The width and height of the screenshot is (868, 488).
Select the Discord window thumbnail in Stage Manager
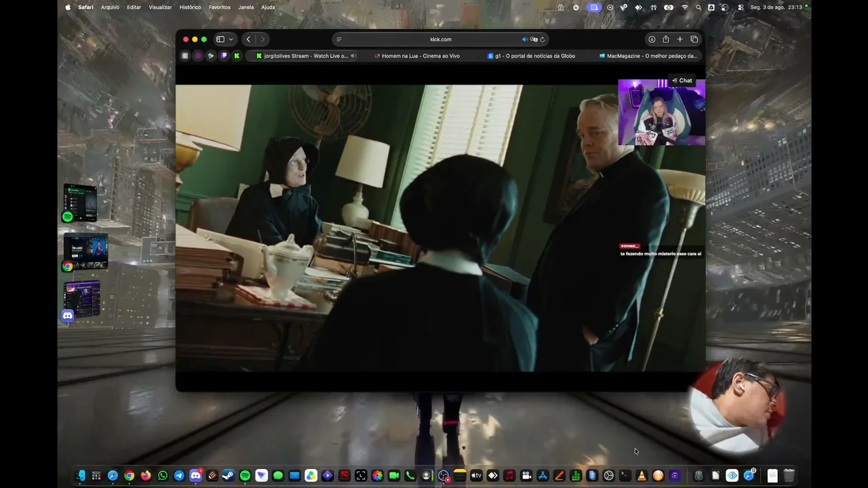(82, 300)
